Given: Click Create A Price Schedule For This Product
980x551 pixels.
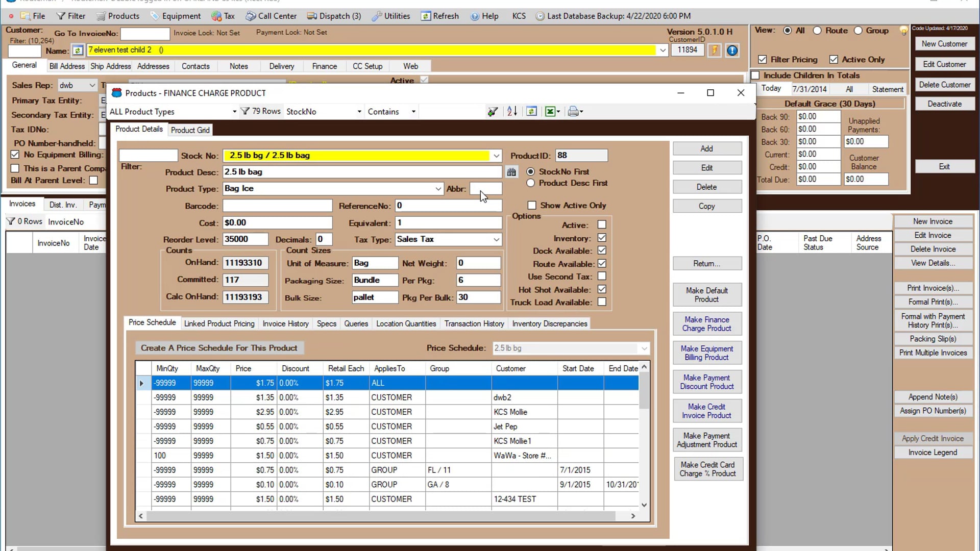Looking at the screenshot, I should (x=219, y=348).
